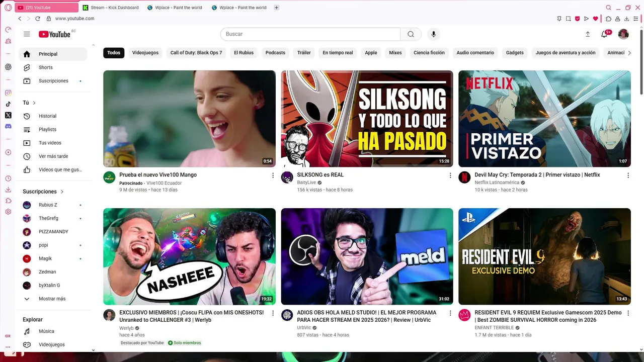Open Instagram from the browser sidebar
644x362 pixels.
coord(8,93)
